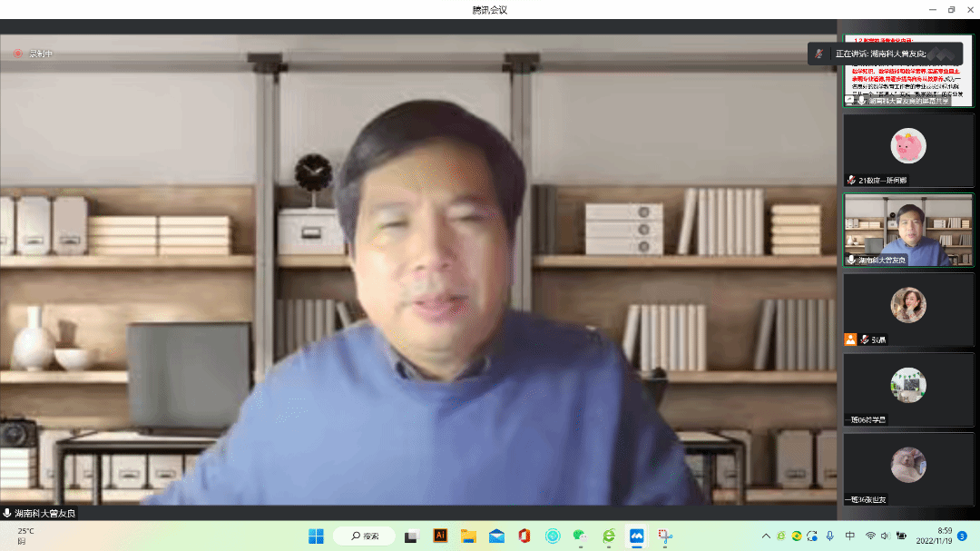Click the Tencent Meeting taskbar icon

(637, 536)
